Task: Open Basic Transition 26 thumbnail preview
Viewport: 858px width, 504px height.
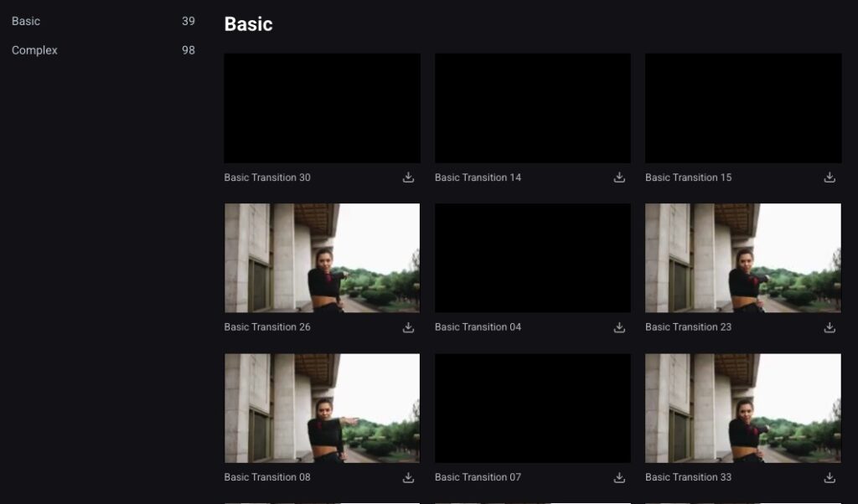Action: pyautogui.click(x=322, y=258)
